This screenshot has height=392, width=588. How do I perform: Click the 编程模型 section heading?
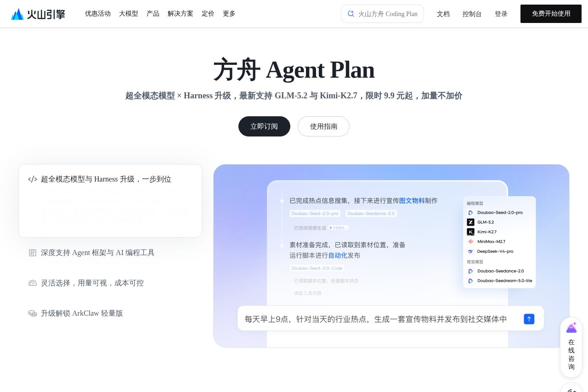475,203
